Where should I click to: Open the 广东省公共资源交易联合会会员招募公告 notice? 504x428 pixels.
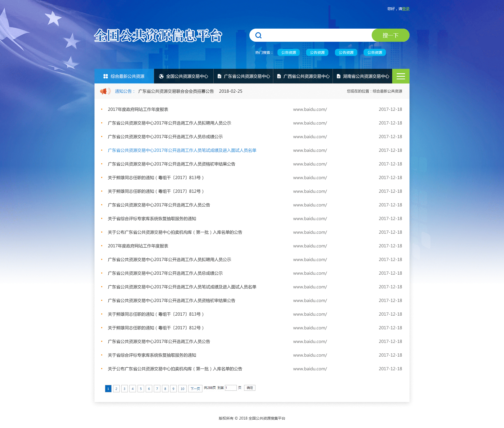click(x=176, y=91)
